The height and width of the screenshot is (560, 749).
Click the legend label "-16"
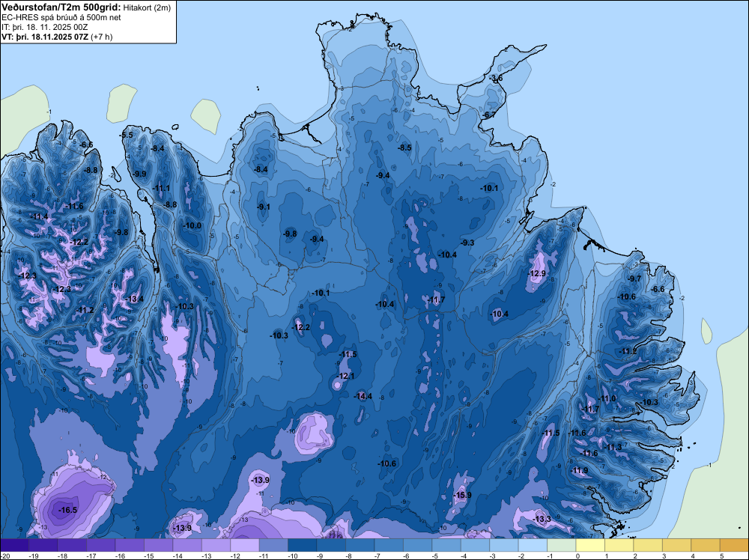point(120,556)
